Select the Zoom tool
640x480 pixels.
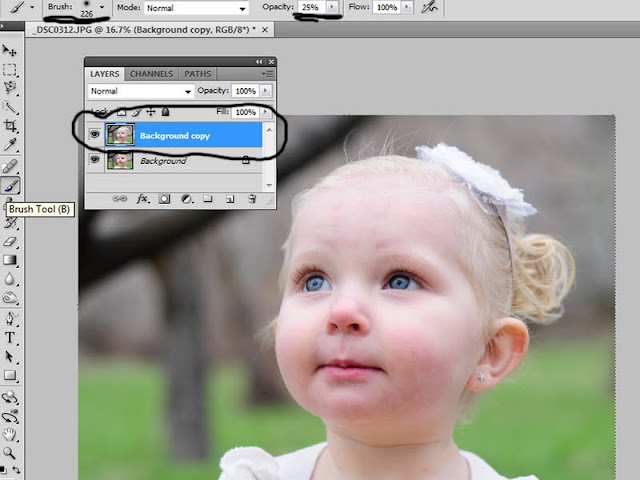10,453
